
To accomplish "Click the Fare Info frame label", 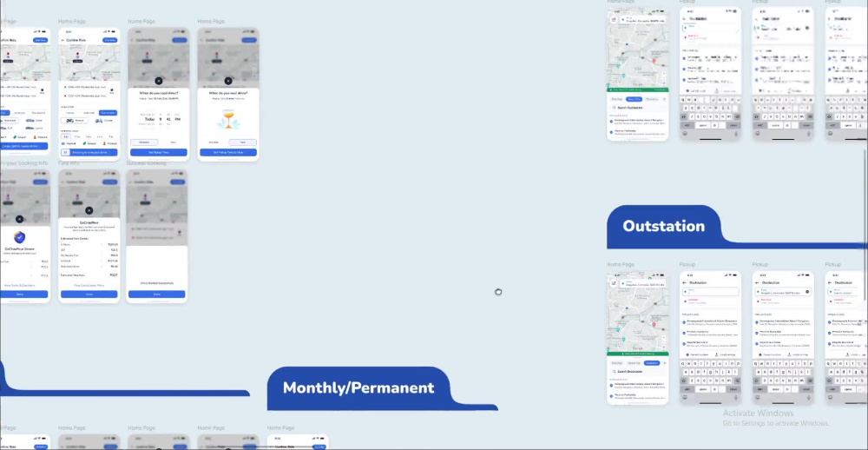I will (68, 163).
